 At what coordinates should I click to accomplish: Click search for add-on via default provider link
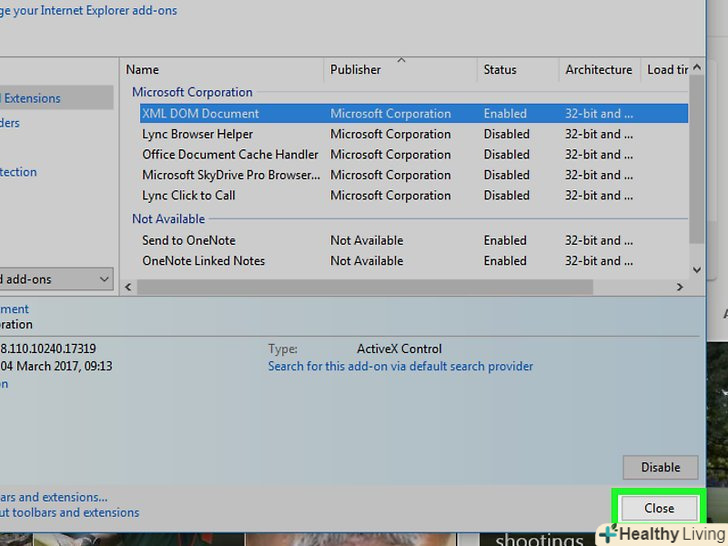(400, 367)
